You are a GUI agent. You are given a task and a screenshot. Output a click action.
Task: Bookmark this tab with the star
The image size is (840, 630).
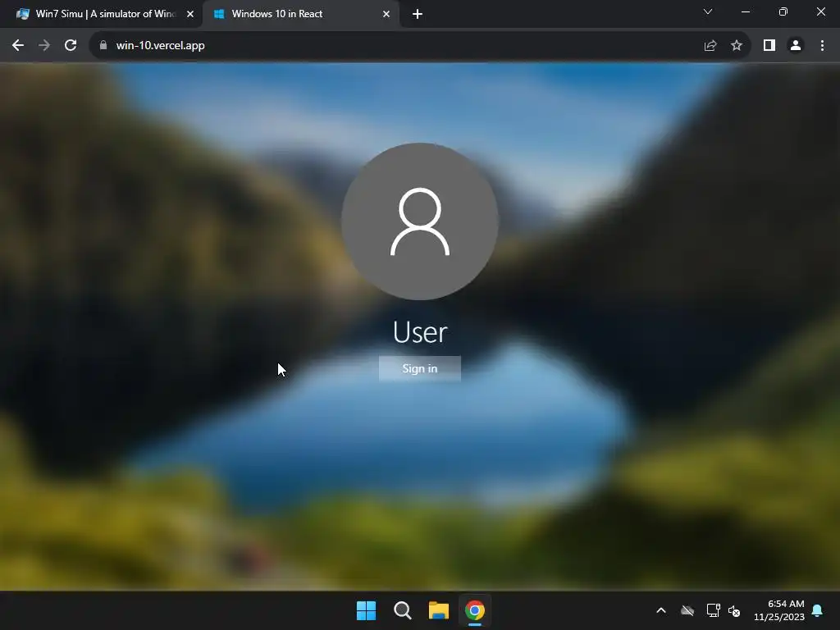click(x=737, y=46)
